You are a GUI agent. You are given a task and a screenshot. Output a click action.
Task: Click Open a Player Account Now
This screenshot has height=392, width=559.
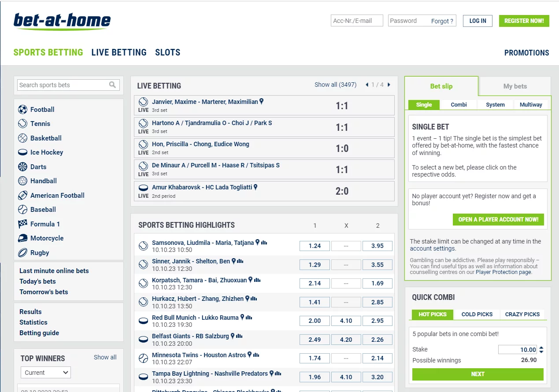pyautogui.click(x=498, y=219)
